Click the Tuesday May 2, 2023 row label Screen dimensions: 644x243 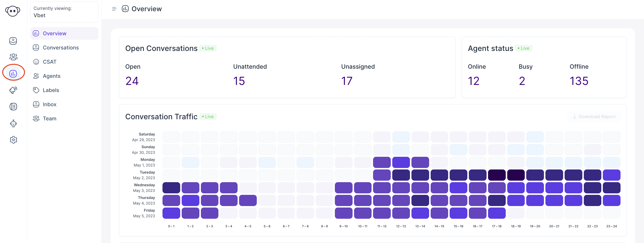(x=144, y=175)
